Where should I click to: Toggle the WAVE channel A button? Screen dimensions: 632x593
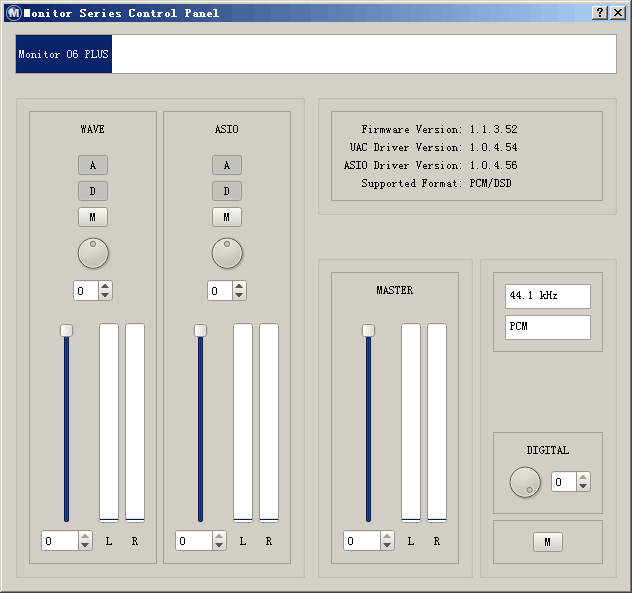[x=93, y=165]
